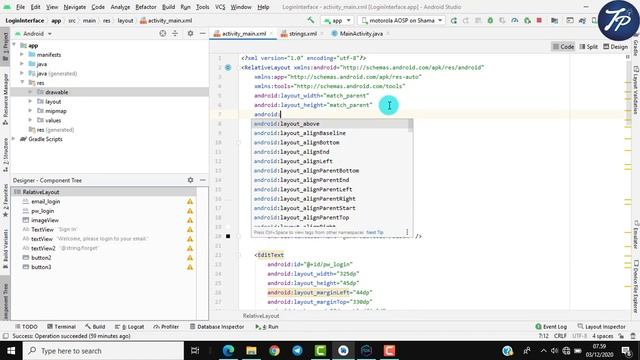The height and width of the screenshot is (360, 640).
Task: Click the locate target icon in Project panel
Action: click(162, 33)
